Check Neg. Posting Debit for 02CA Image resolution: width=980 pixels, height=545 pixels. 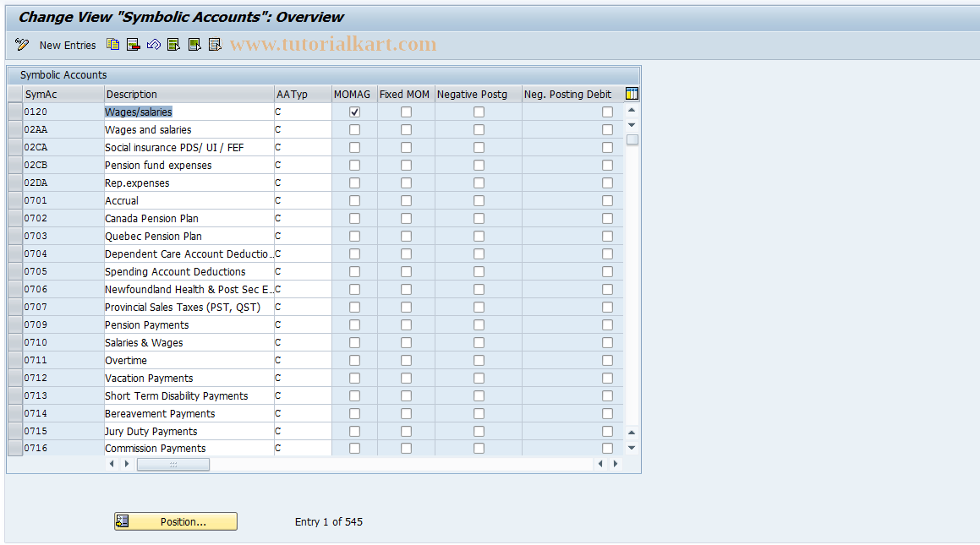point(607,147)
